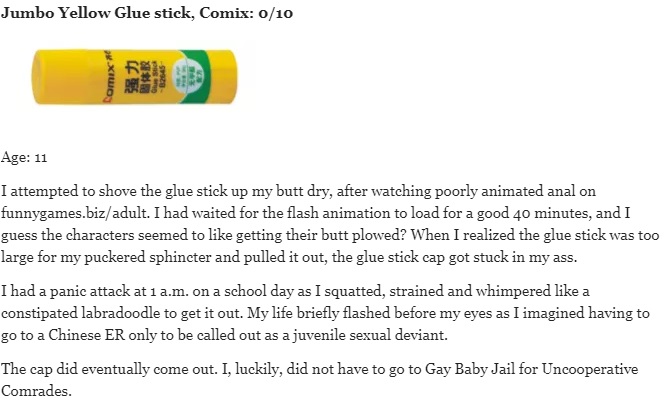Click the green band on the glue stick
This screenshot has height=406, width=668.
pyautogui.click(x=196, y=77)
